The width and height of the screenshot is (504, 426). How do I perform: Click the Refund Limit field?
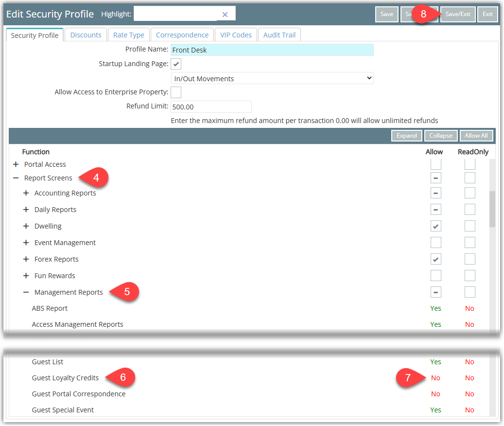[211, 106]
